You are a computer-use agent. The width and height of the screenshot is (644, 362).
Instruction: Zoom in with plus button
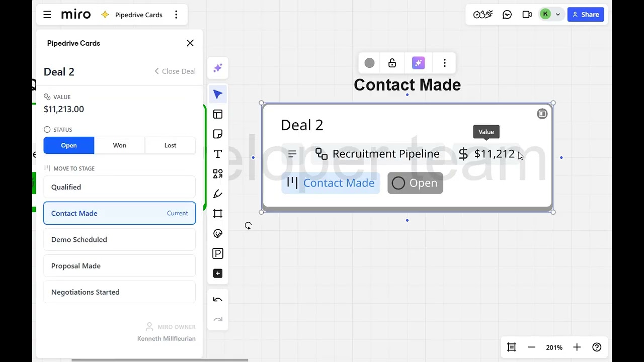(x=577, y=347)
